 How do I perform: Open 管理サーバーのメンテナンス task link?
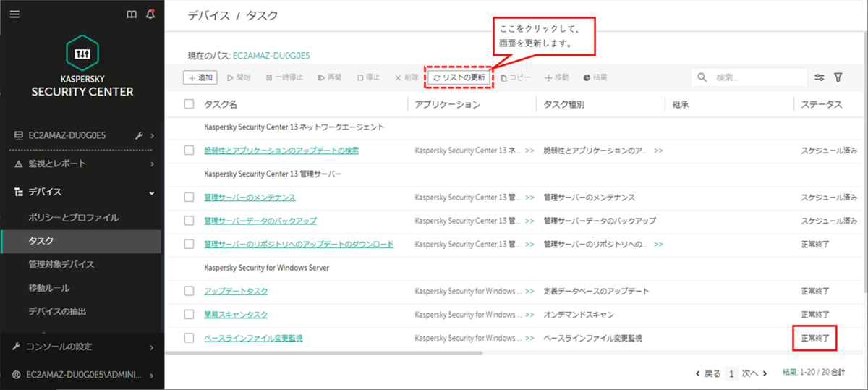click(x=250, y=198)
